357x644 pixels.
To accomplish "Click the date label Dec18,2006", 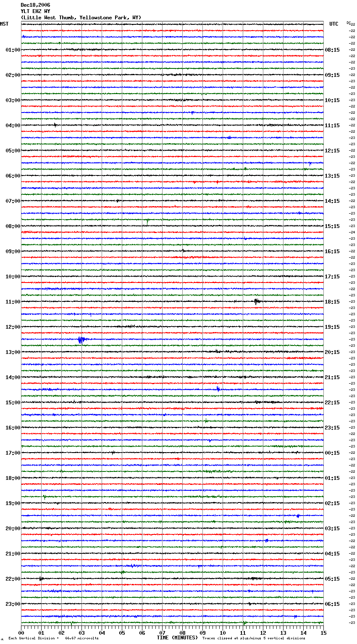I will point(35,5).
